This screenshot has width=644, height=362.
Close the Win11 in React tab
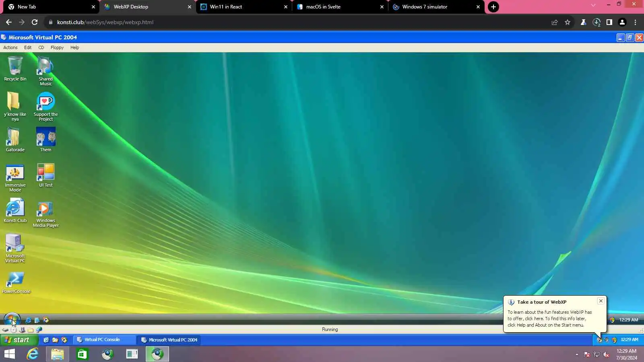(286, 7)
